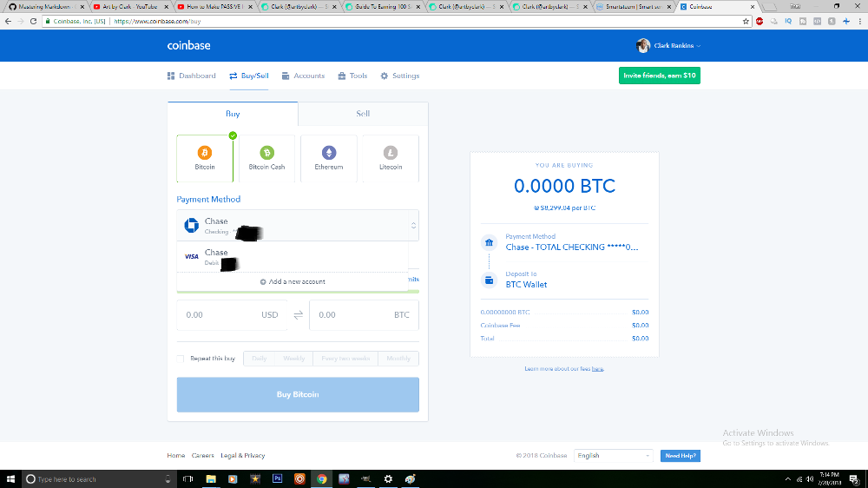This screenshot has width=868, height=488.
Task: Bookmark this page with the star icon
Action: point(746,21)
